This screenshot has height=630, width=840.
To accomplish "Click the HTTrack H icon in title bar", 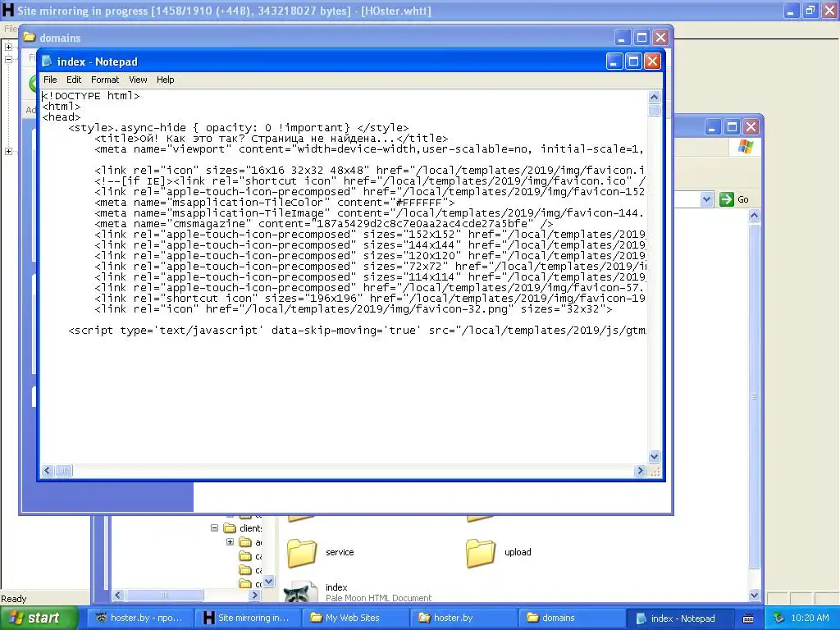I will pos(8,10).
